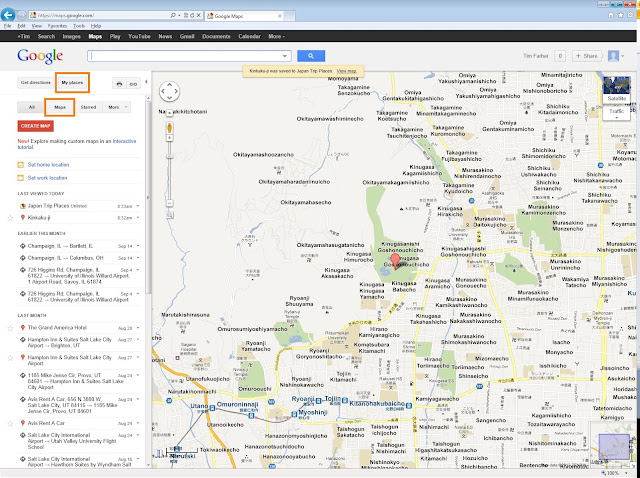Close the Google Maps browser tab
The height and width of the screenshot is (478, 640).
tap(280, 16)
